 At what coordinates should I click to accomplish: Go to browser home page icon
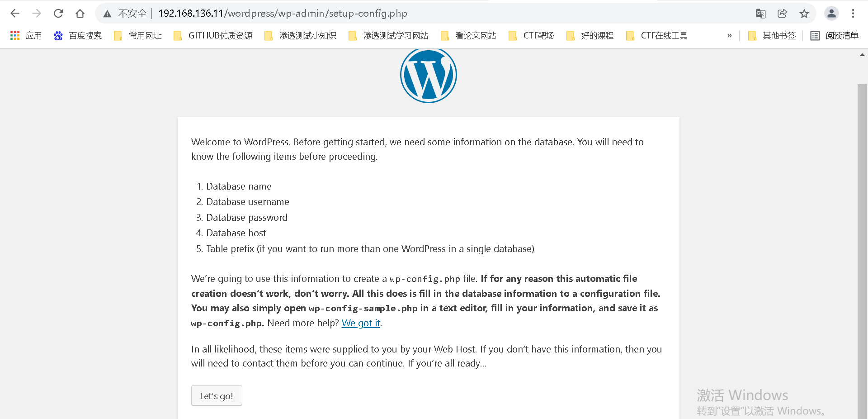80,14
